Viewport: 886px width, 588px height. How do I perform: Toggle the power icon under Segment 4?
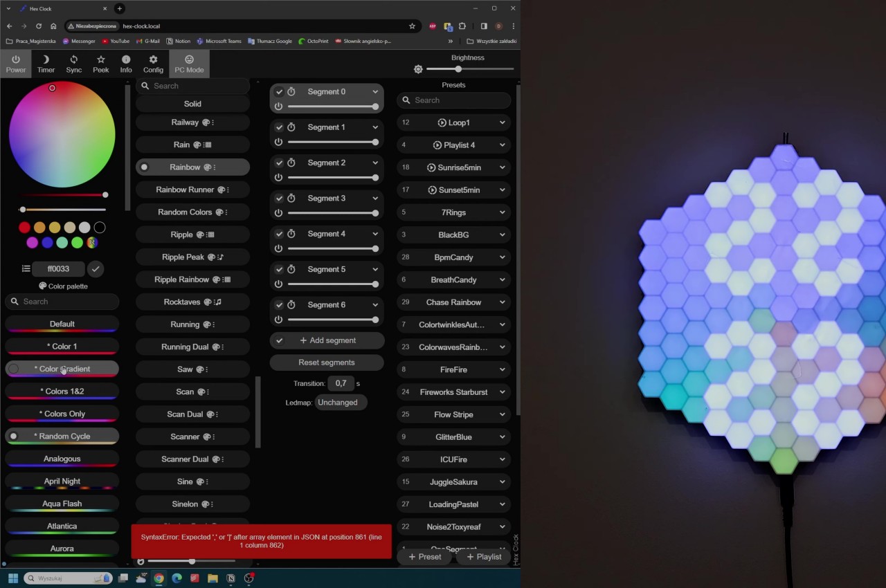pos(278,248)
